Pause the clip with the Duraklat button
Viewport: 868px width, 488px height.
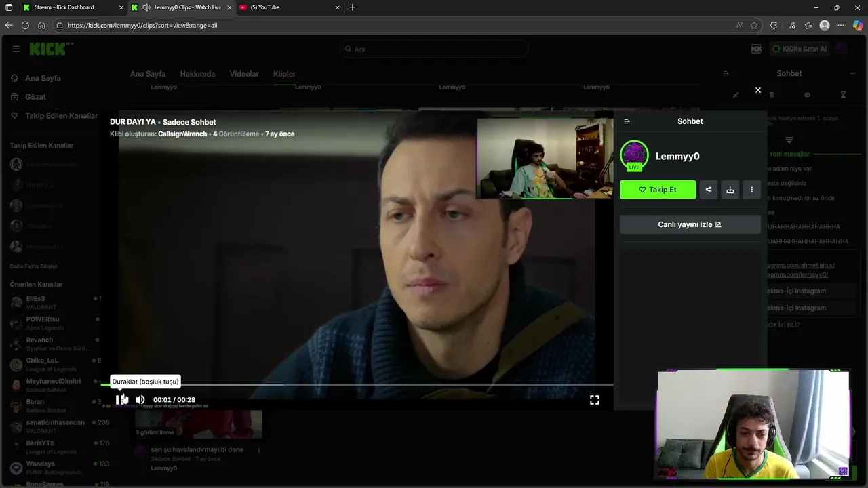tap(120, 400)
